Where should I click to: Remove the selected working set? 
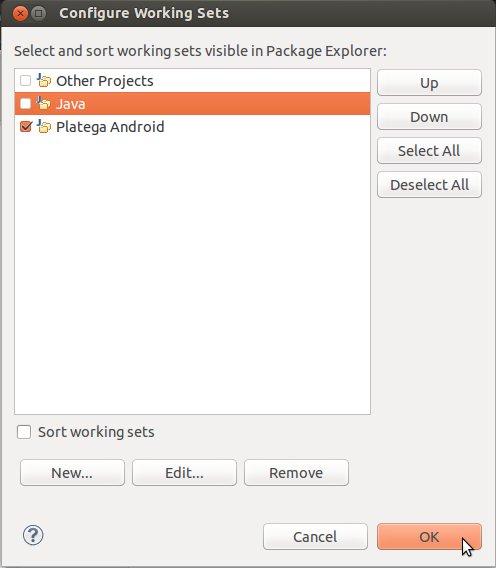(x=296, y=473)
